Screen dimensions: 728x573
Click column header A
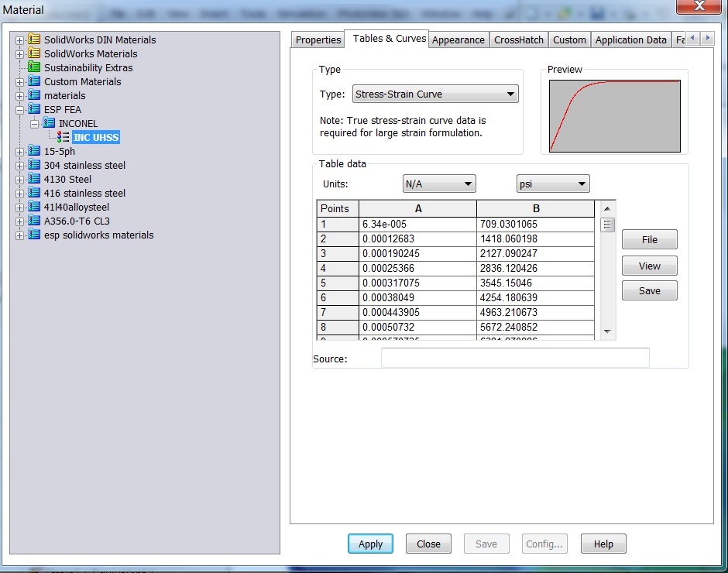(x=417, y=208)
